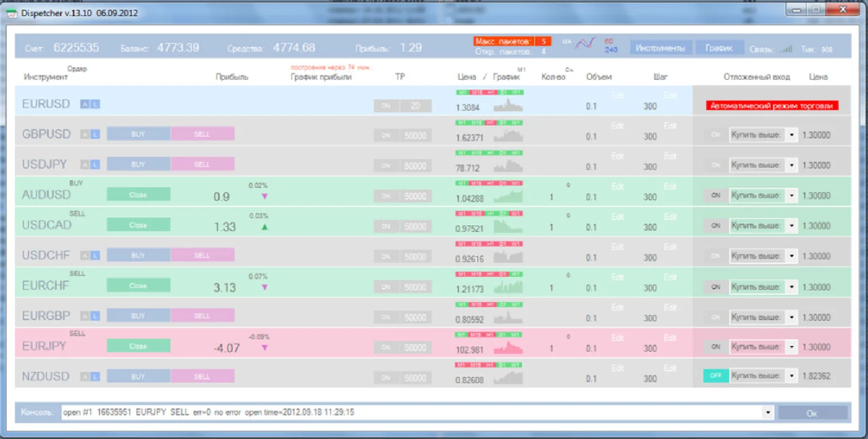
Task: Click the green up arrow on USDCAD
Action: pyautogui.click(x=265, y=227)
